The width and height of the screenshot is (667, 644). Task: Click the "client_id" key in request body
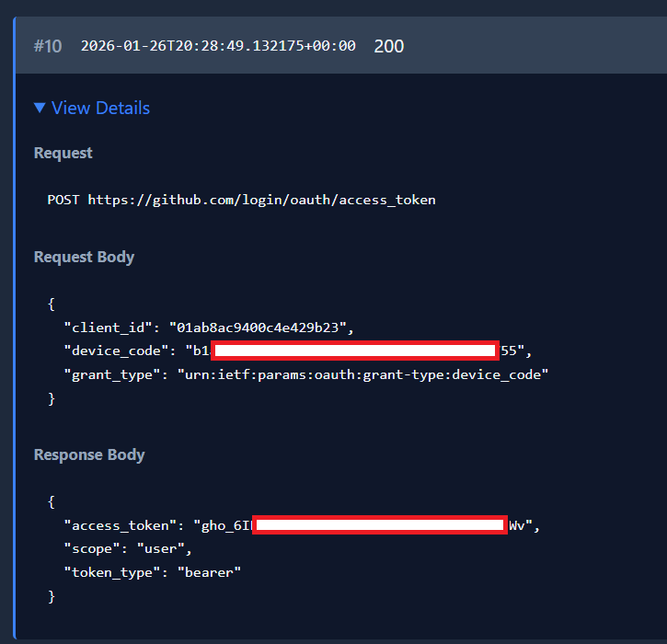pos(108,327)
